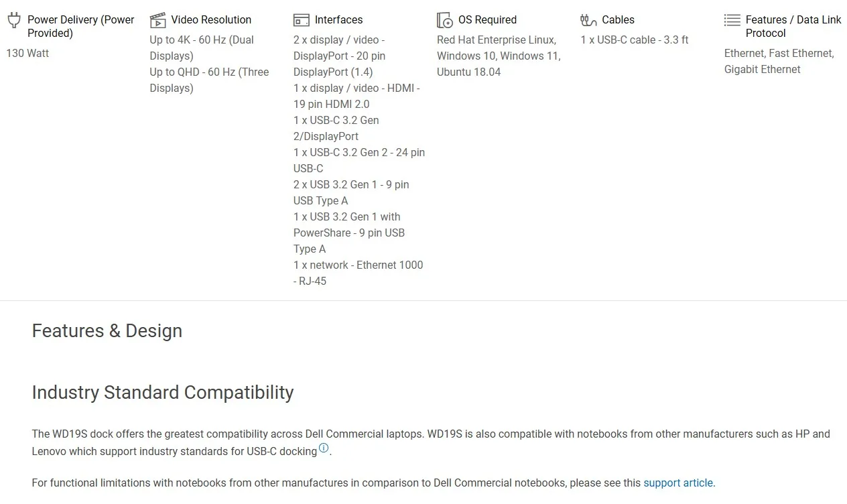Click the OS Required disc icon

click(x=444, y=20)
